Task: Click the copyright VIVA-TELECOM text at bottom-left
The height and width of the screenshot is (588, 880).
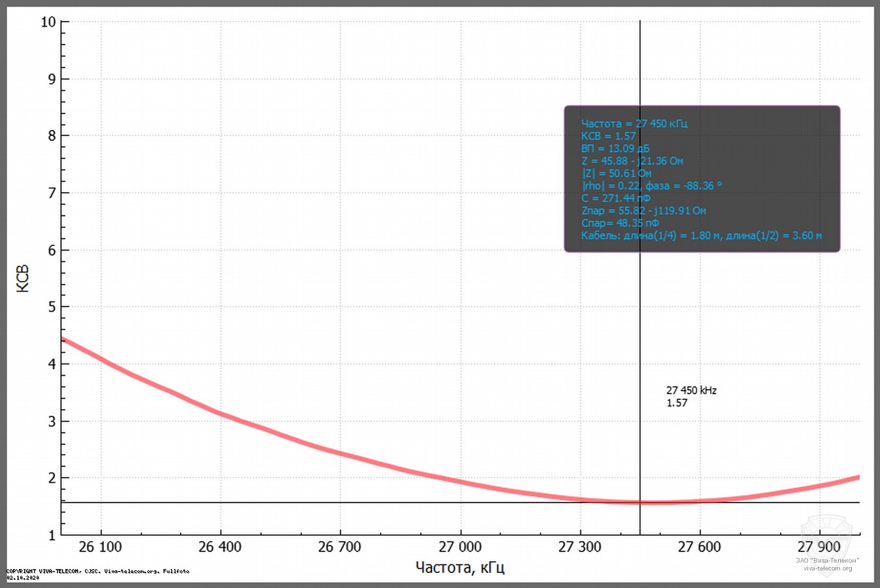Action: point(98,571)
